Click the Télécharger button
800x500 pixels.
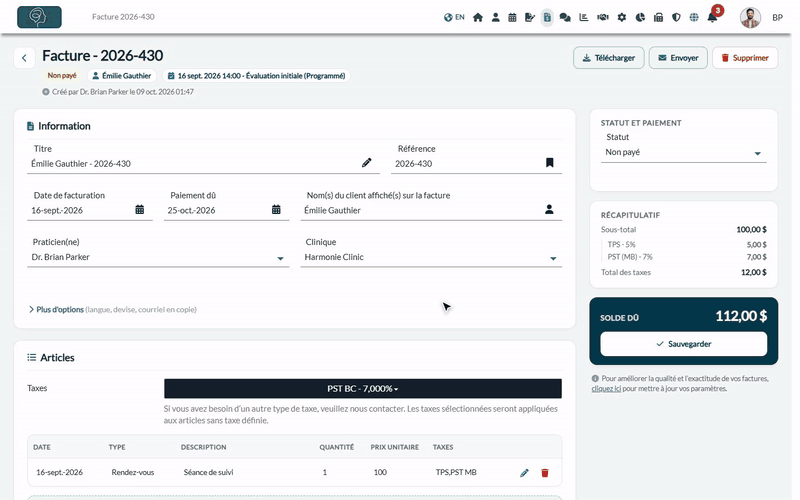pyautogui.click(x=609, y=58)
